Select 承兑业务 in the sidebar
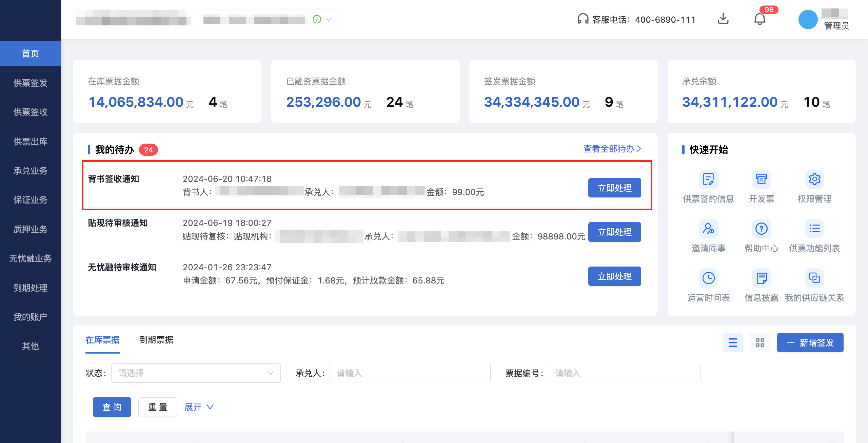This screenshot has height=443, width=868. pyautogui.click(x=31, y=171)
